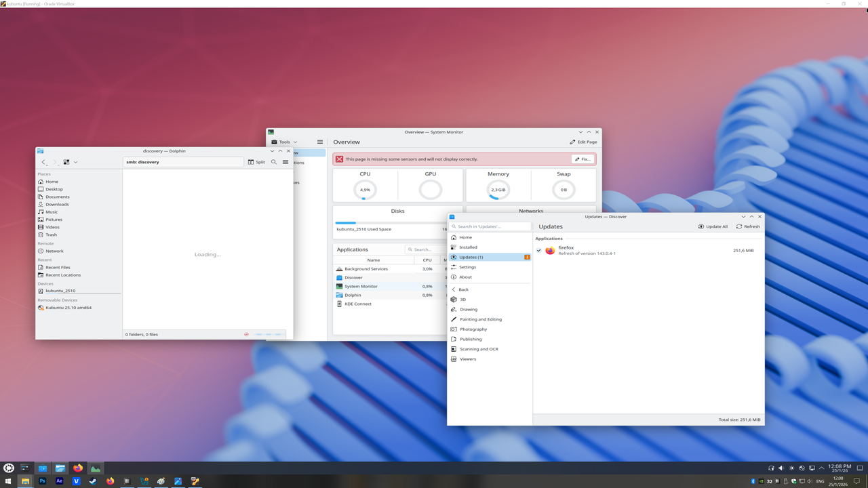Click CPU usage gauge in Overview

pos(365,190)
